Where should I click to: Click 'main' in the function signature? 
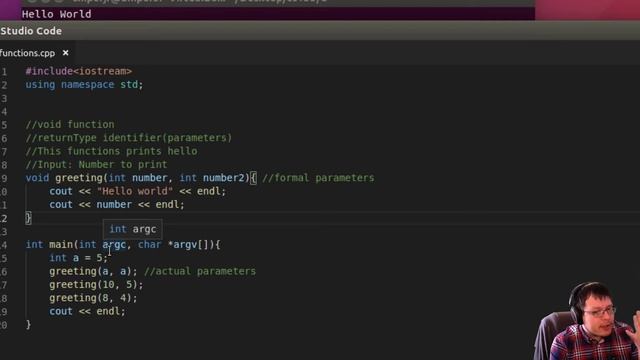[x=61, y=244]
